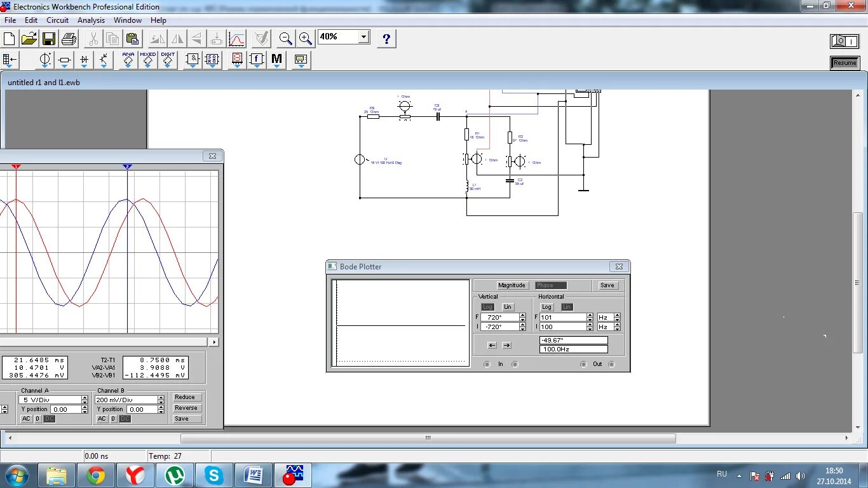This screenshot has width=868, height=488.
Task: Open the 40% zoom level dropdown
Action: (x=363, y=37)
